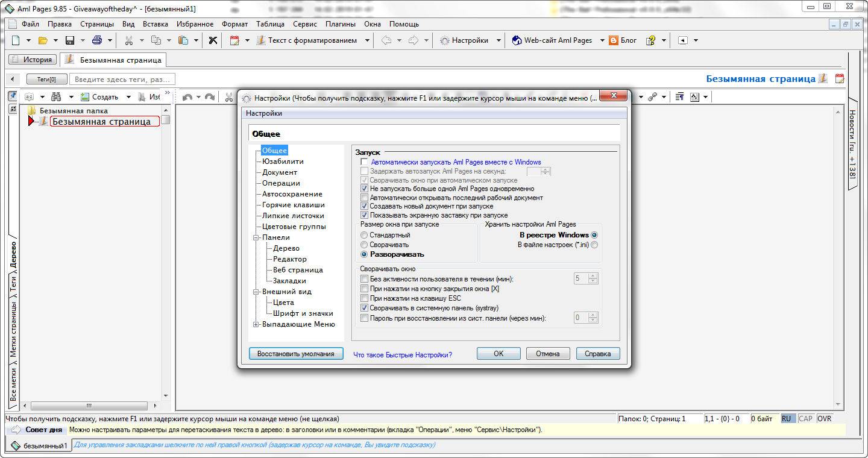
Task: Toggle Сворачивать в системную панель (systray)
Action: point(364,308)
